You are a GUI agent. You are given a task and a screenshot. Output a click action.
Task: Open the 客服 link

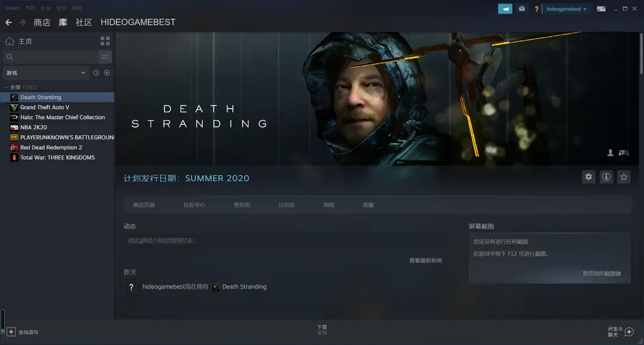369,205
